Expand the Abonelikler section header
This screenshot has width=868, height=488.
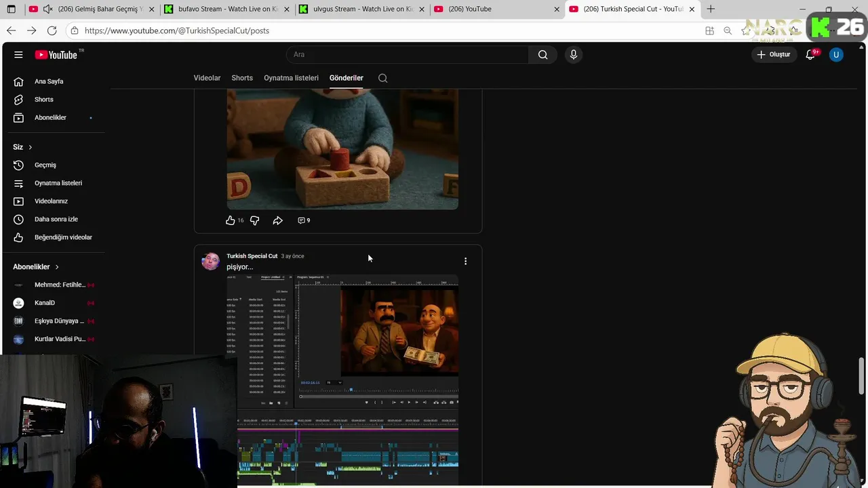tap(36, 267)
